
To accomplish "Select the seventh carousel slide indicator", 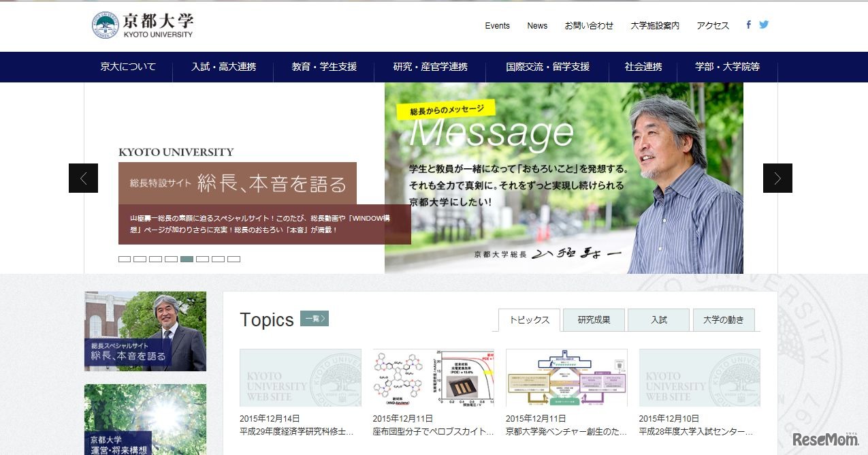I will tap(219, 259).
